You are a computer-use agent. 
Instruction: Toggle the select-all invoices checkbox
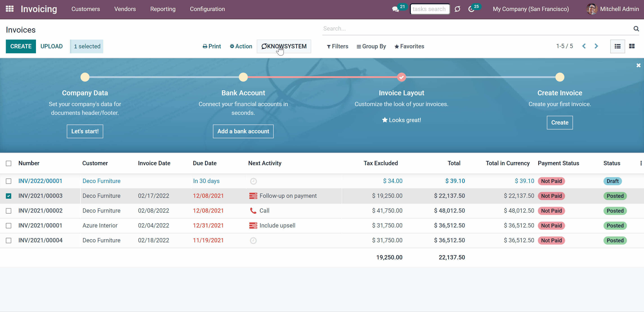point(9,163)
